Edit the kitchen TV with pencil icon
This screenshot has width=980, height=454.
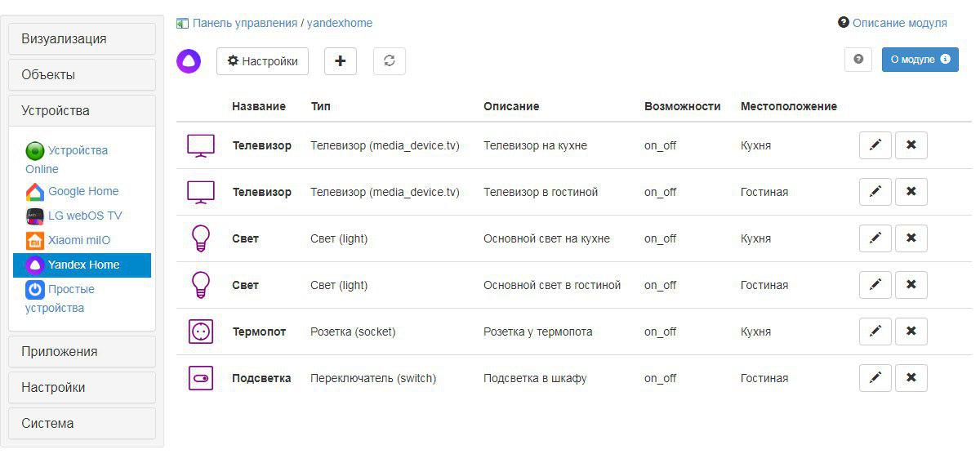pos(875,145)
